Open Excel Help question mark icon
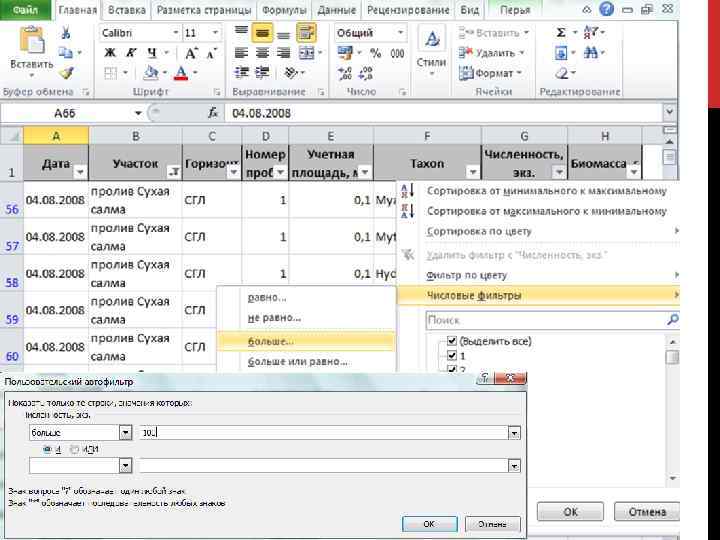The height and width of the screenshot is (540, 720). [606, 9]
